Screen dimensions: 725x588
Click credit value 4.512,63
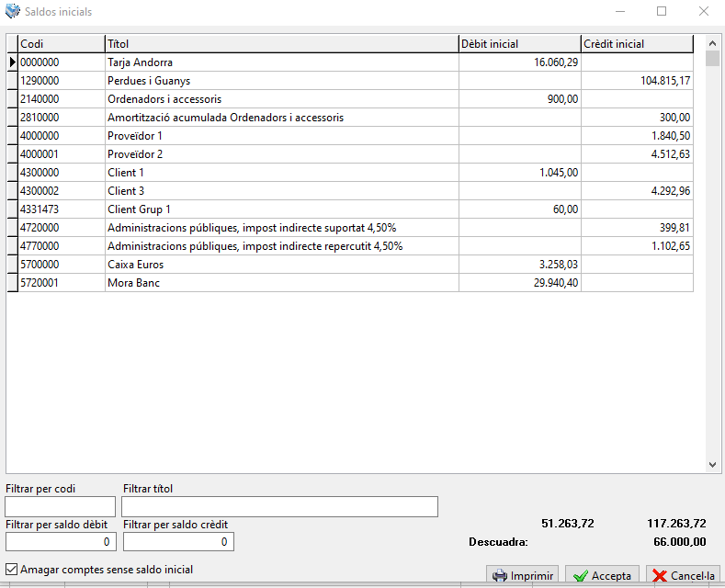coord(671,154)
